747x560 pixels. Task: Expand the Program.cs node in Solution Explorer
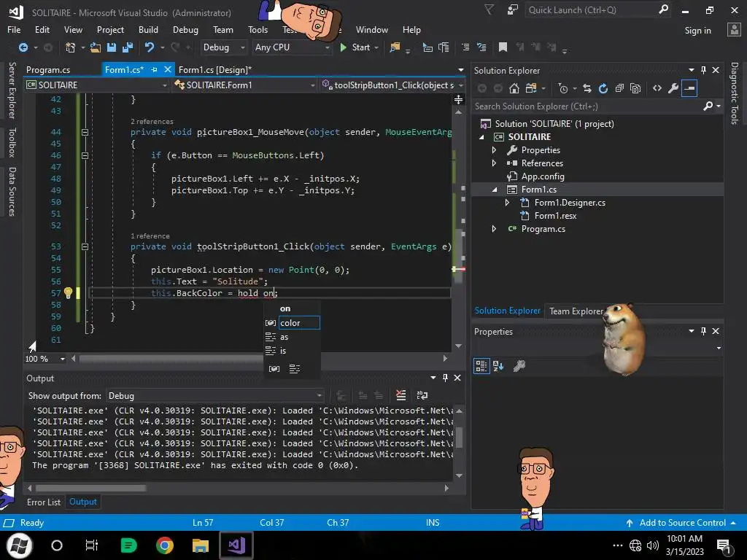pyautogui.click(x=494, y=229)
